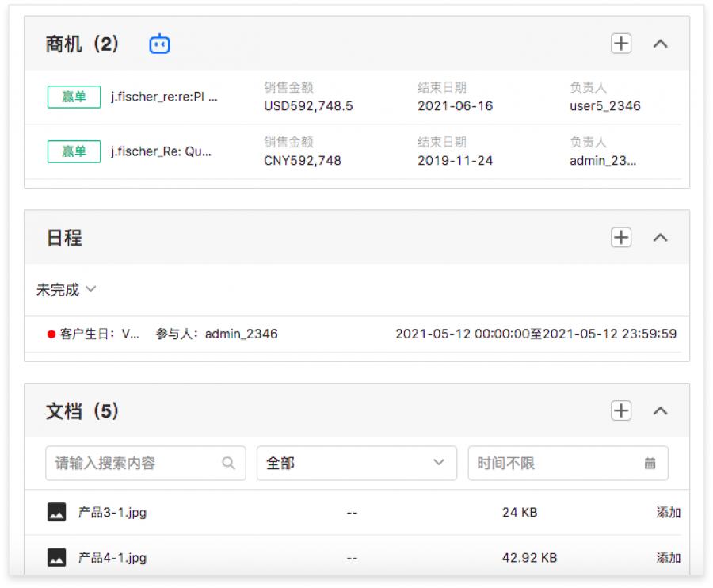This screenshot has height=588, width=713.
Task: Open the 未完成 status filter dropdown
Action: [x=66, y=290]
